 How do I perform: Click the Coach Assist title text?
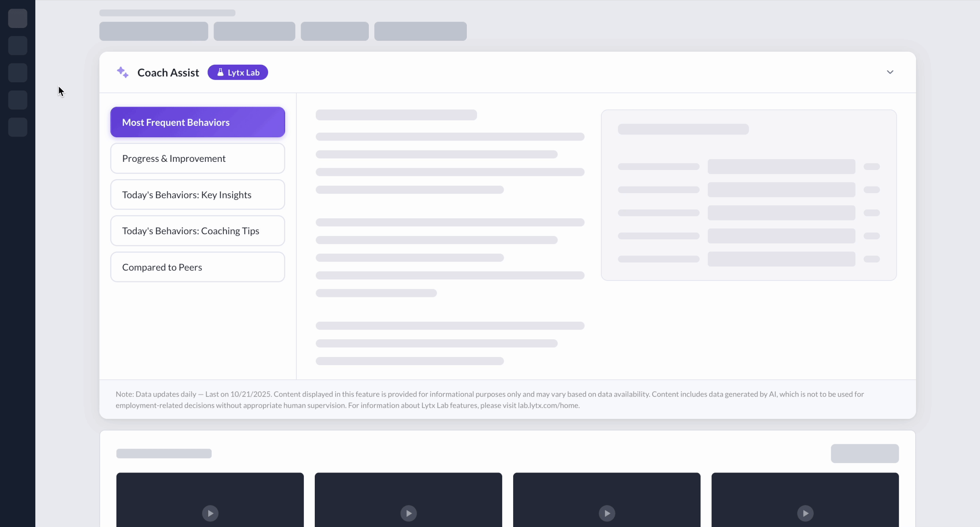point(168,72)
